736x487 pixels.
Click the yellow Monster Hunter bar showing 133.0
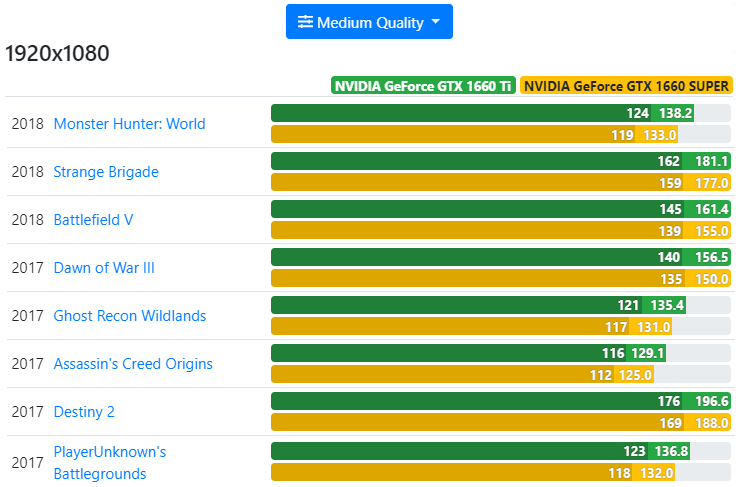(x=475, y=135)
